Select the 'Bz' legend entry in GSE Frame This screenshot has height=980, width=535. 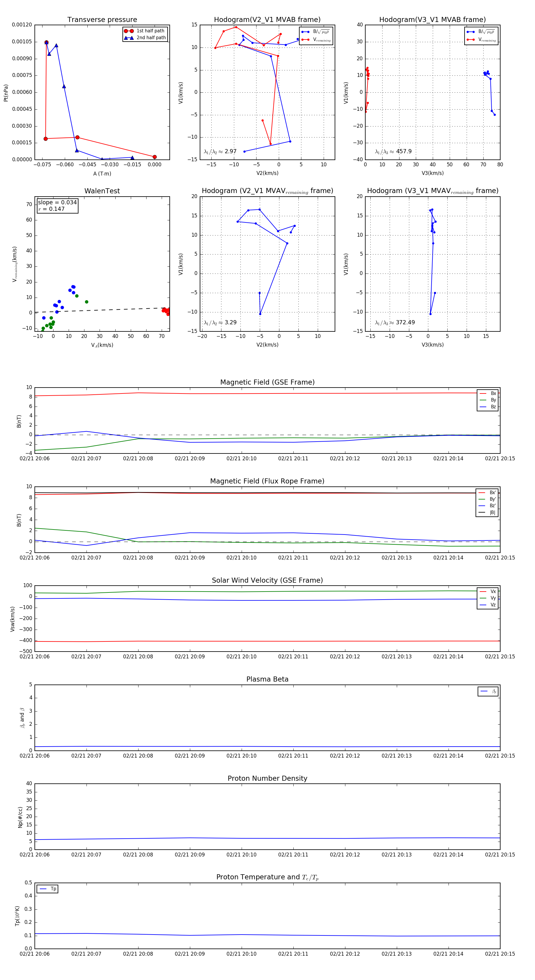[x=488, y=407]
